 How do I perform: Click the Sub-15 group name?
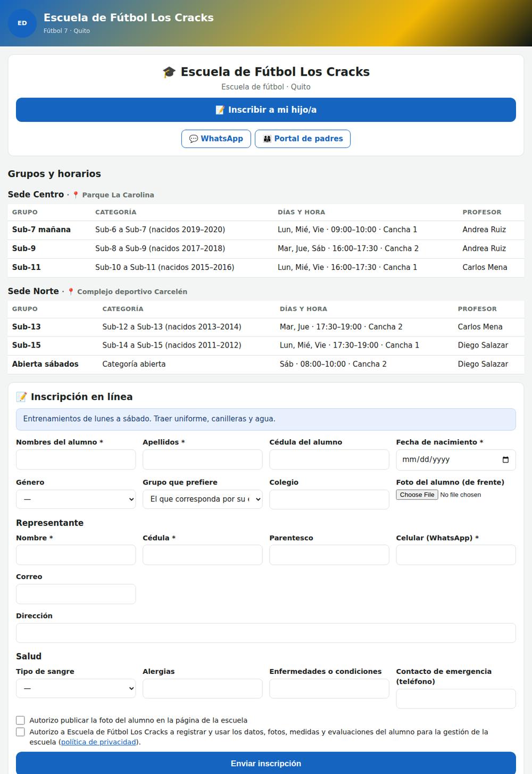pos(27,345)
